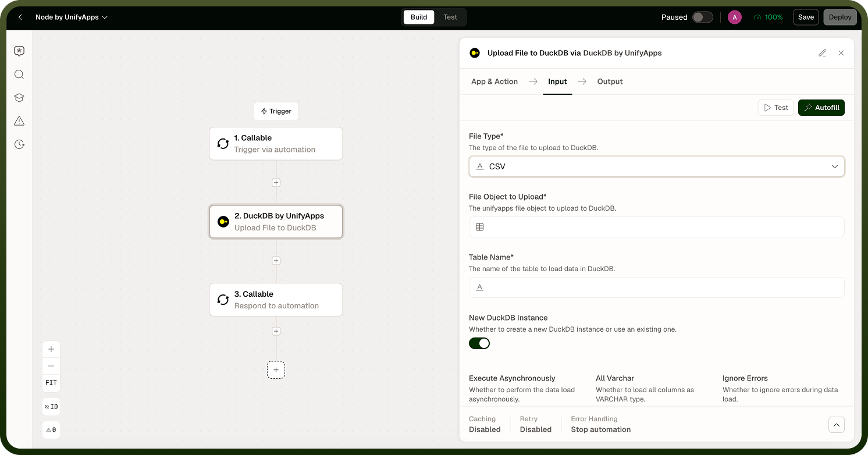Click the Autofill button
The width and height of the screenshot is (868, 455).
(821, 108)
